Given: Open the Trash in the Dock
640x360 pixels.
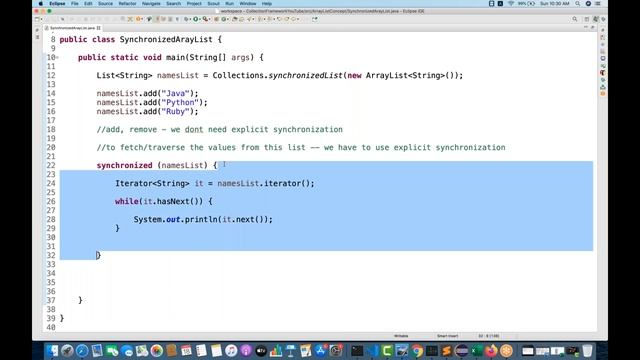Looking at the screenshot, I should tap(587, 351).
